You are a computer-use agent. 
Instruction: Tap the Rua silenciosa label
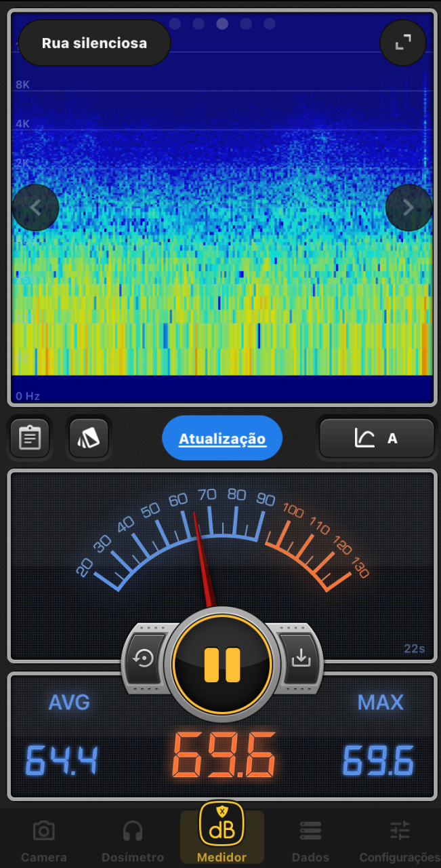click(x=94, y=43)
